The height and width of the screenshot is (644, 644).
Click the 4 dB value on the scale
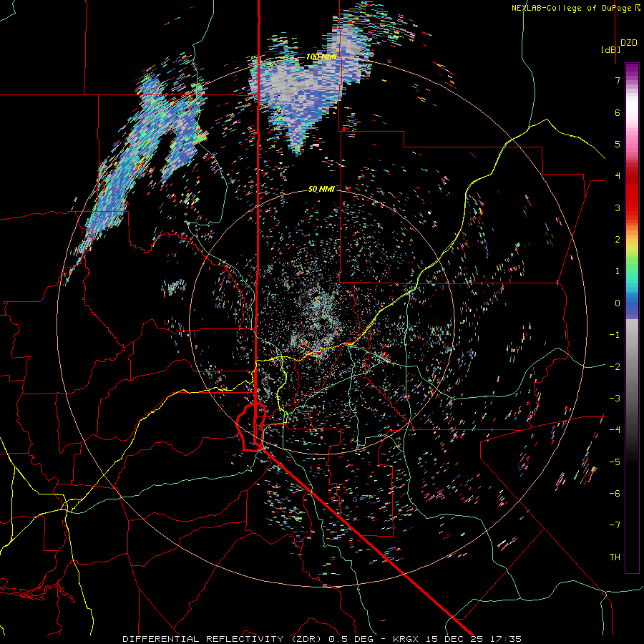point(618,176)
